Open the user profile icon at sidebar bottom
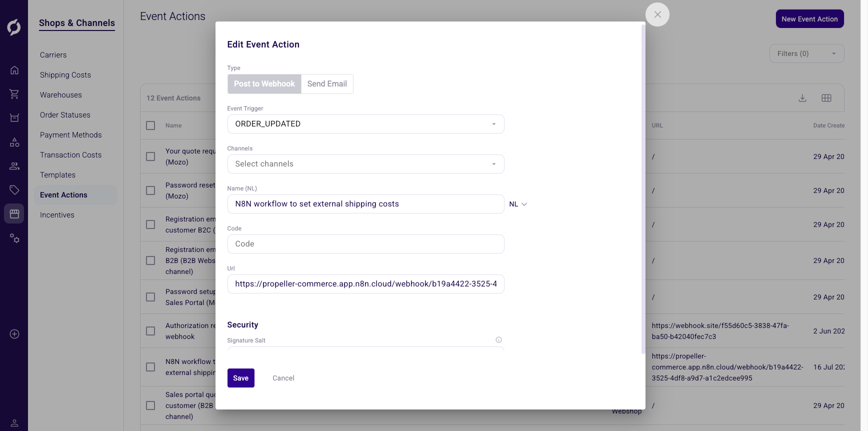Image resolution: width=868 pixels, height=431 pixels. [x=14, y=423]
